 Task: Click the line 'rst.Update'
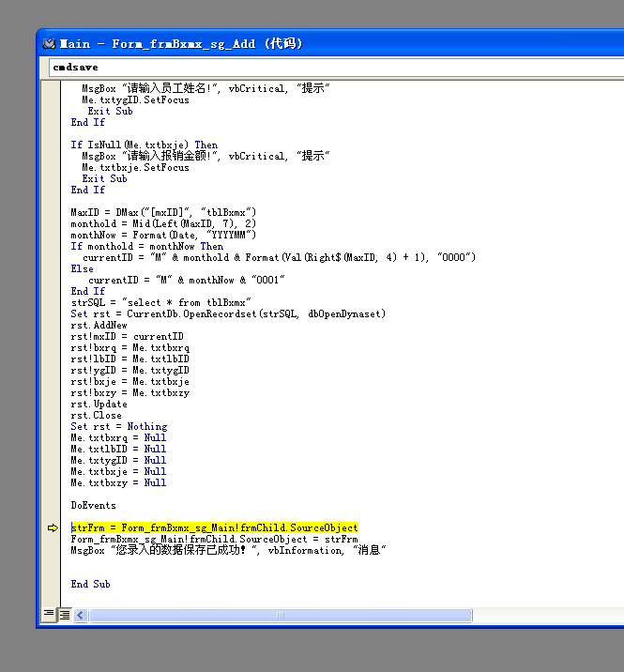[x=99, y=405]
